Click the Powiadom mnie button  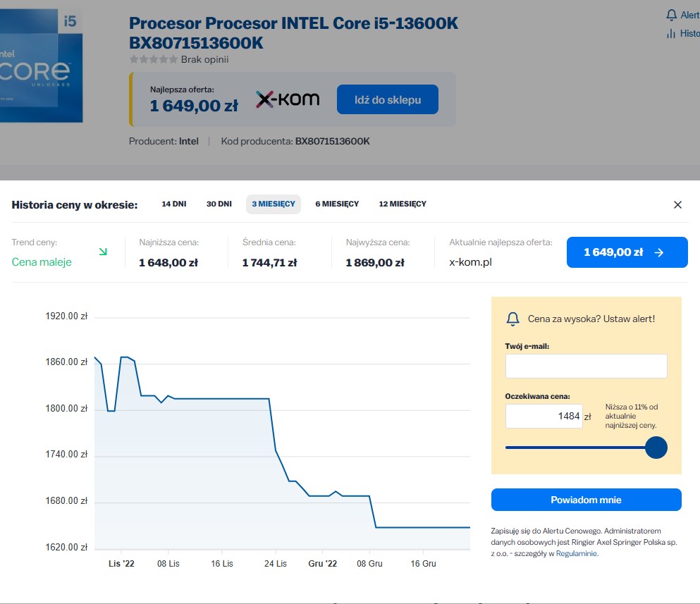point(587,500)
